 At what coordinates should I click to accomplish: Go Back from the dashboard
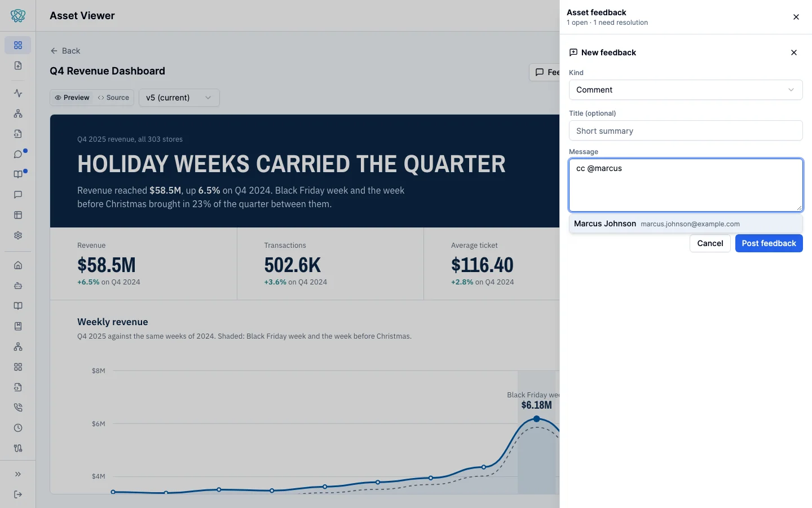[x=65, y=51]
